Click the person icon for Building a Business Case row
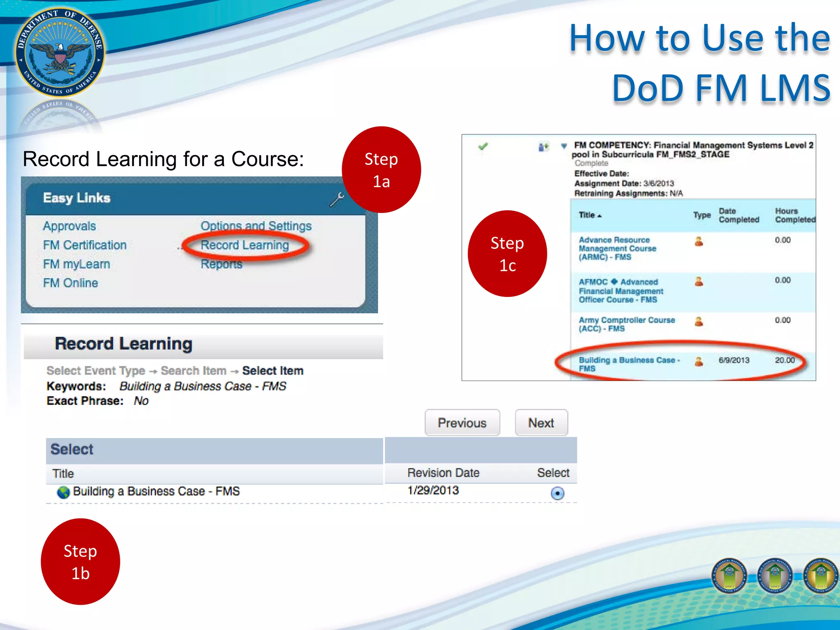This screenshot has height=630, width=840. (x=699, y=361)
